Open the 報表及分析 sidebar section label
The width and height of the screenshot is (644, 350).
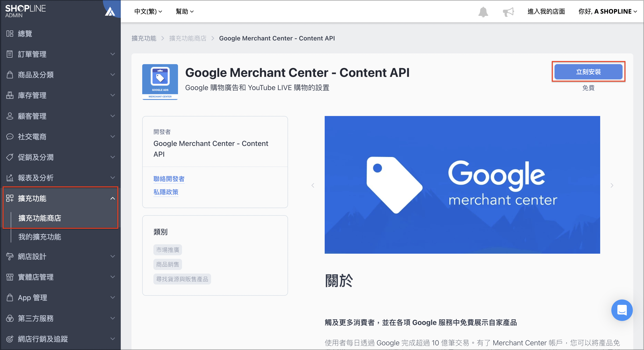[36, 178]
